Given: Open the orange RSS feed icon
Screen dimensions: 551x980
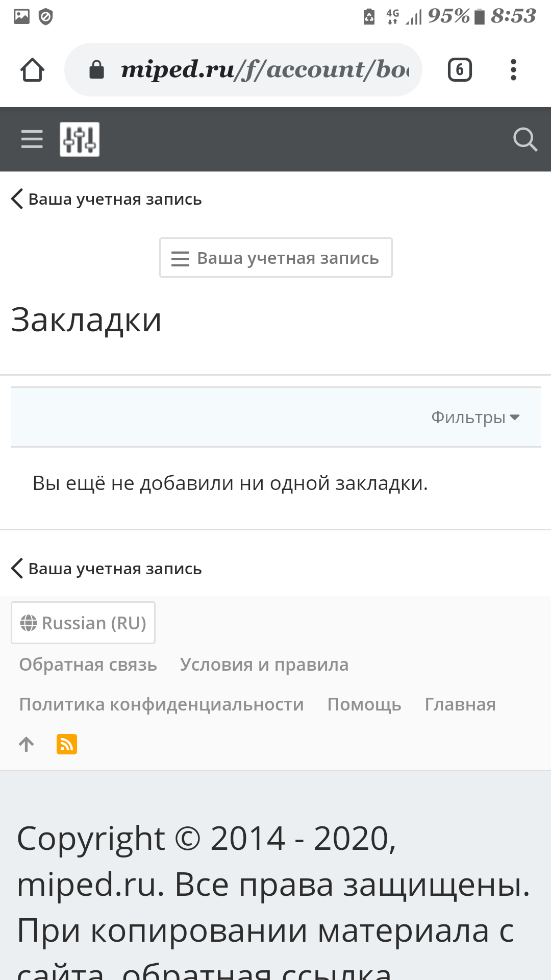Looking at the screenshot, I should point(67,744).
